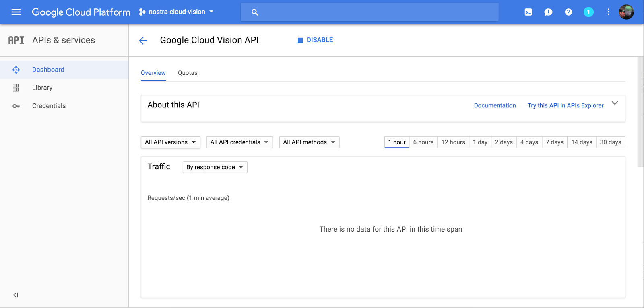Image resolution: width=644 pixels, height=308 pixels.
Task: Open the feedback icon in header
Action: click(x=548, y=12)
